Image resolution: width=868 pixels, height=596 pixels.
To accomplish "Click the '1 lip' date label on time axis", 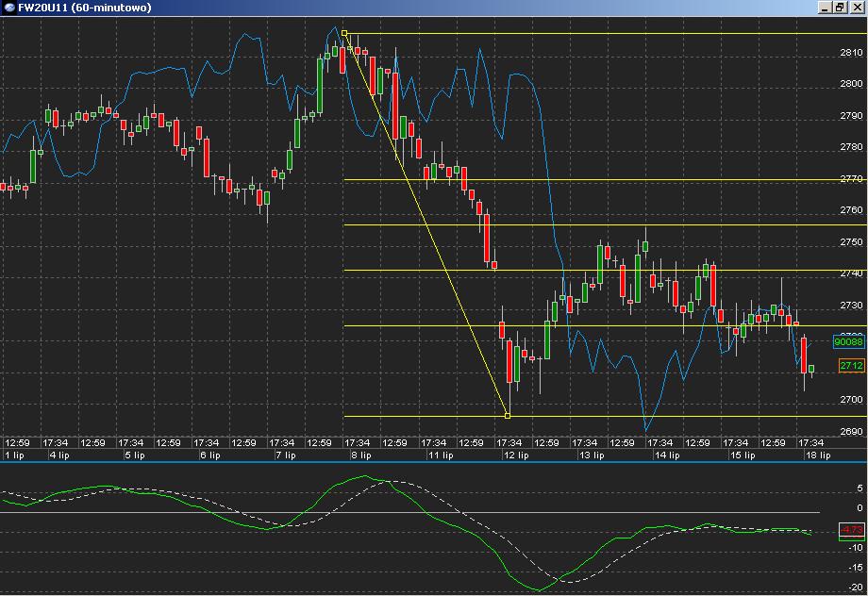I will [15, 455].
